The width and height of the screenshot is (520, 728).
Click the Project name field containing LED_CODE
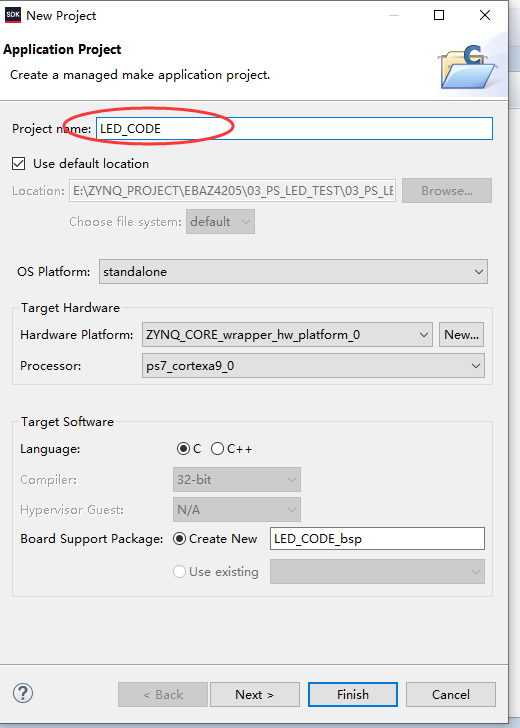(x=294, y=129)
